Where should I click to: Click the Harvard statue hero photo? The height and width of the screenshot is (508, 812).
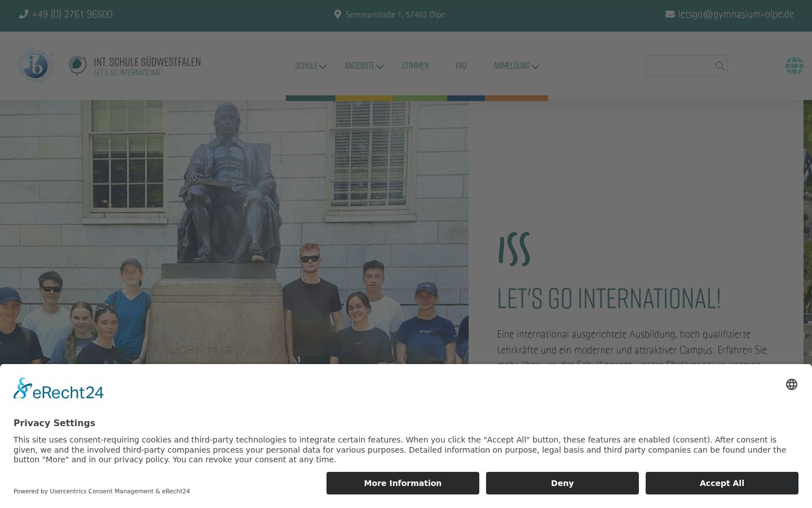234,232
